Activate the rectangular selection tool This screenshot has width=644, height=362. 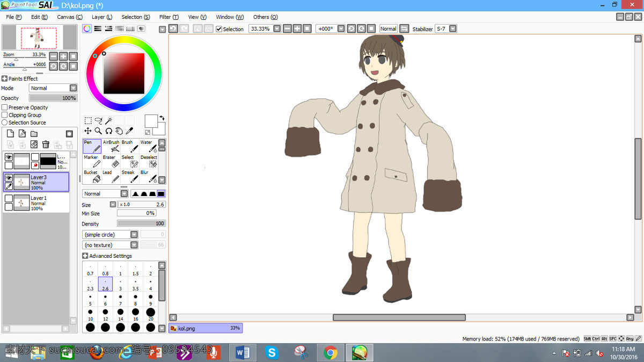coord(88,121)
